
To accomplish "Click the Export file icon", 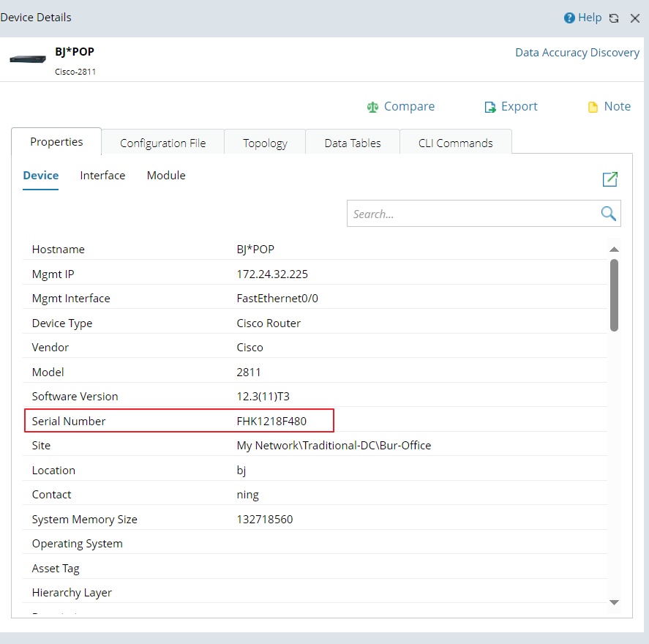I will pyautogui.click(x=490, y=107).
